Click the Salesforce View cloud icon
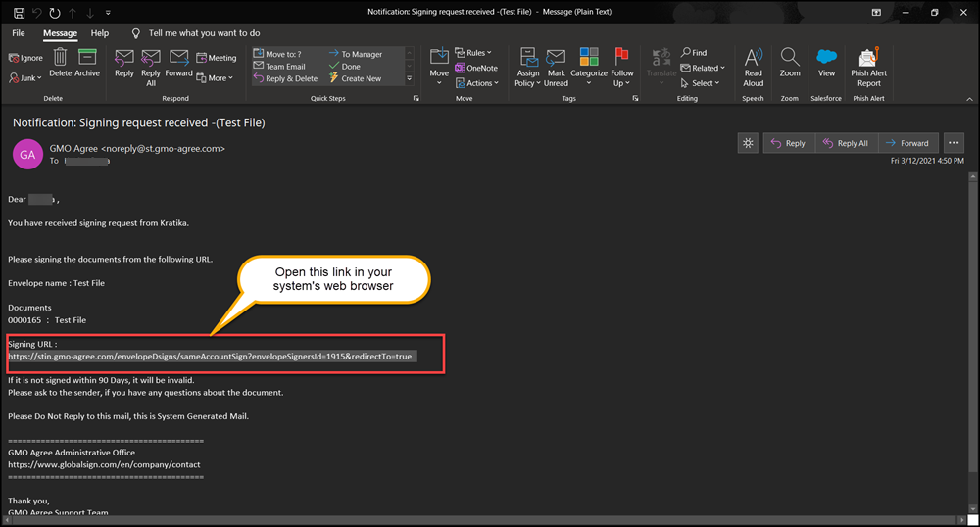 coord(826,63)
